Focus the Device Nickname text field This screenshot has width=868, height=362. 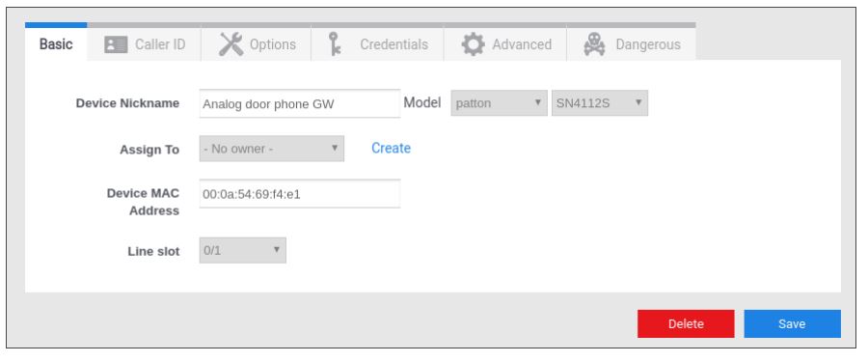click(300, 103)
